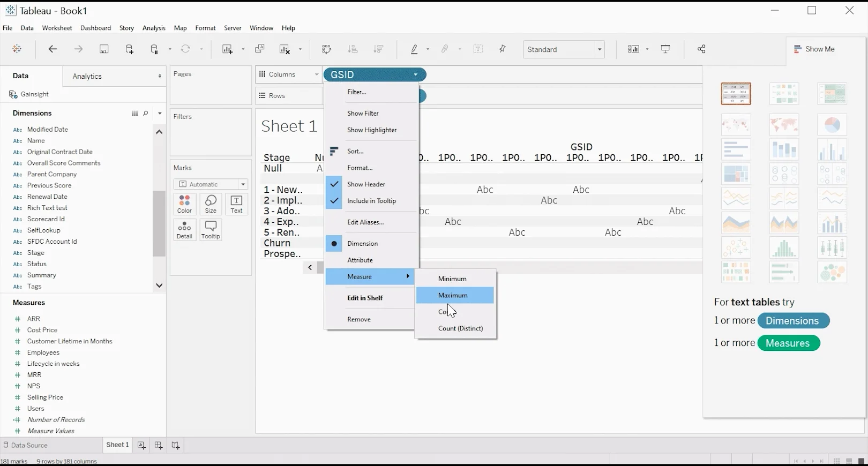
Task: Click the Add New Data Source icon
Action: click(129, 49)
